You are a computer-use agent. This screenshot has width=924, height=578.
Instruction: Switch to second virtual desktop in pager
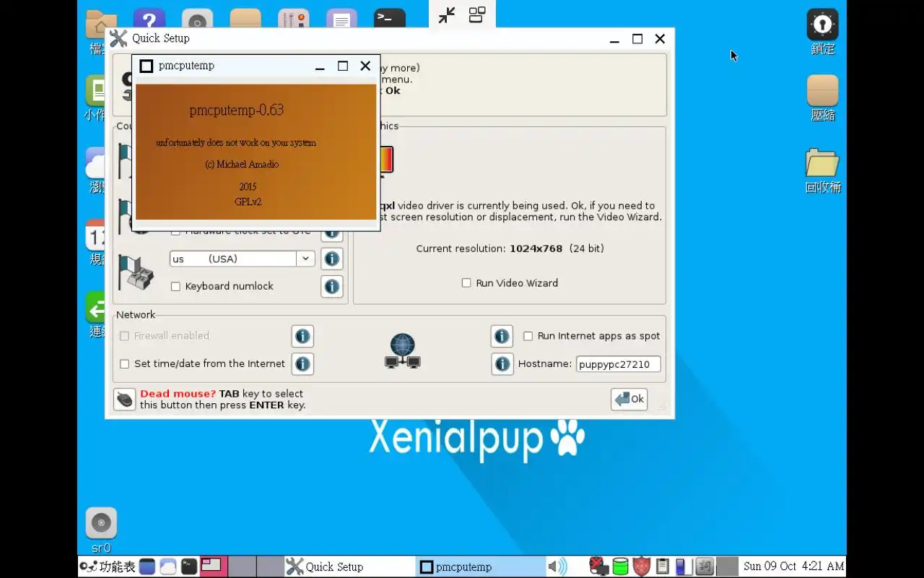click(x=242, y=566)
